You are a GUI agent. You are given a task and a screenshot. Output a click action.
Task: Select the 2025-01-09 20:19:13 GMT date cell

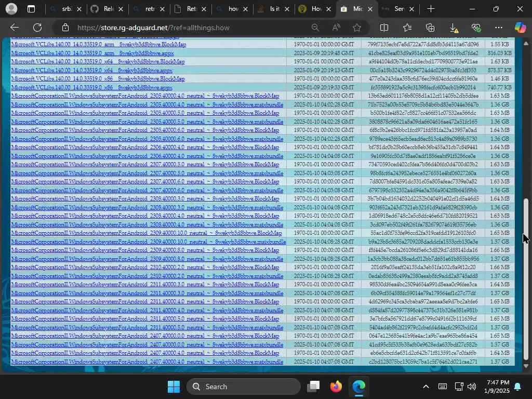pyautogui.click(x=324, y=70)
